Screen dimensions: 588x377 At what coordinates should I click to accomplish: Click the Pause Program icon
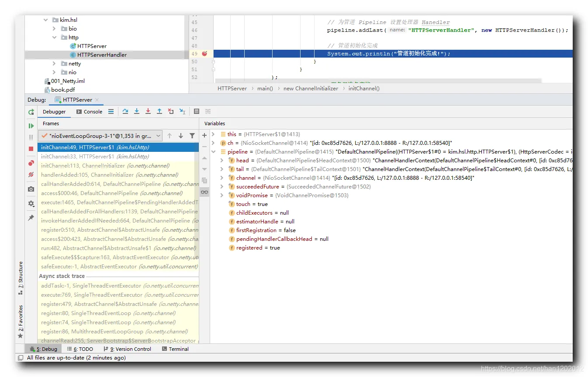pos(31,137)
